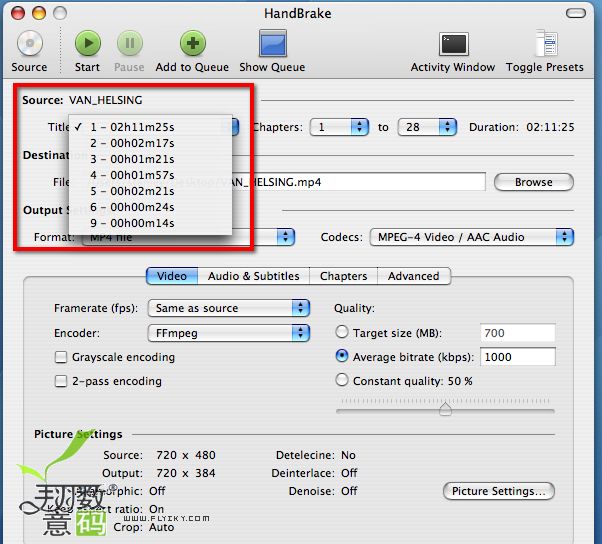Screen dimensions: 602x544
Task: Open the end chapter dropdown showing 28
Action: click(x=427, y=127)
